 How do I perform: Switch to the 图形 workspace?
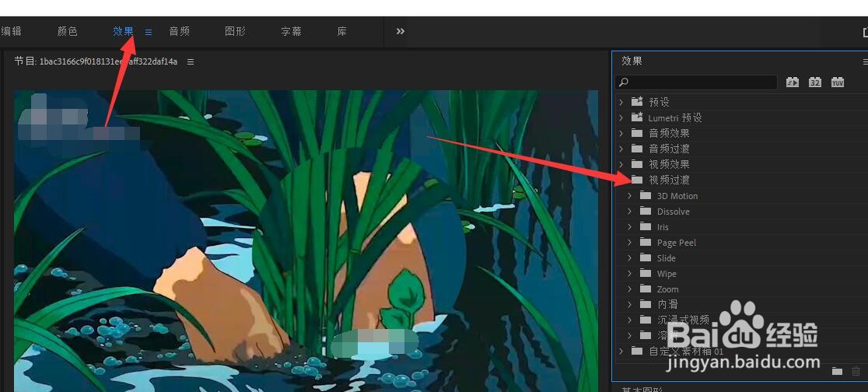pos(235,32)
